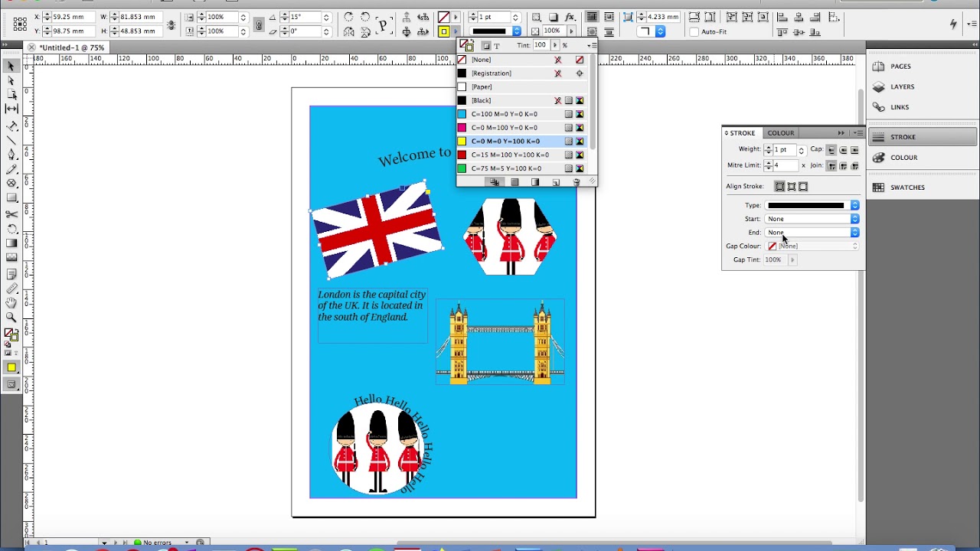Screen dimensions: 980x551
Task: Collapse the Stroke panel with double arrows
Action: pyautogui.click(x=841, y=133)
